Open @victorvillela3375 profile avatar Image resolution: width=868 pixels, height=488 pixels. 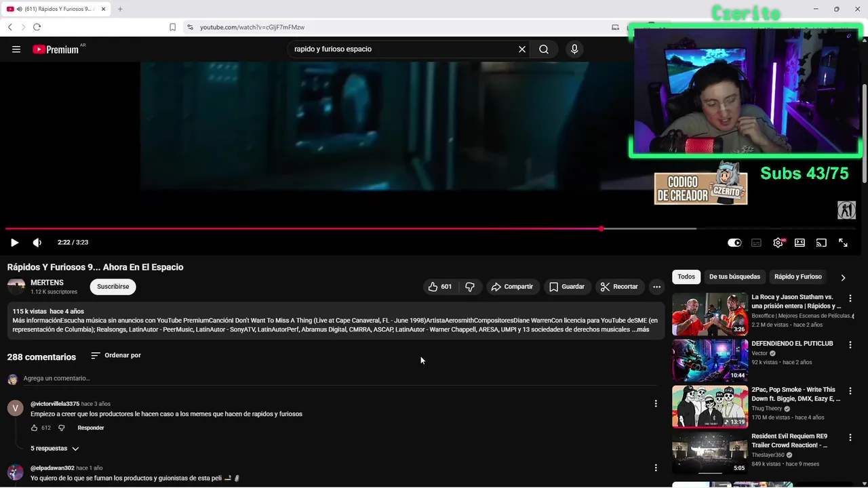point(16,407)
